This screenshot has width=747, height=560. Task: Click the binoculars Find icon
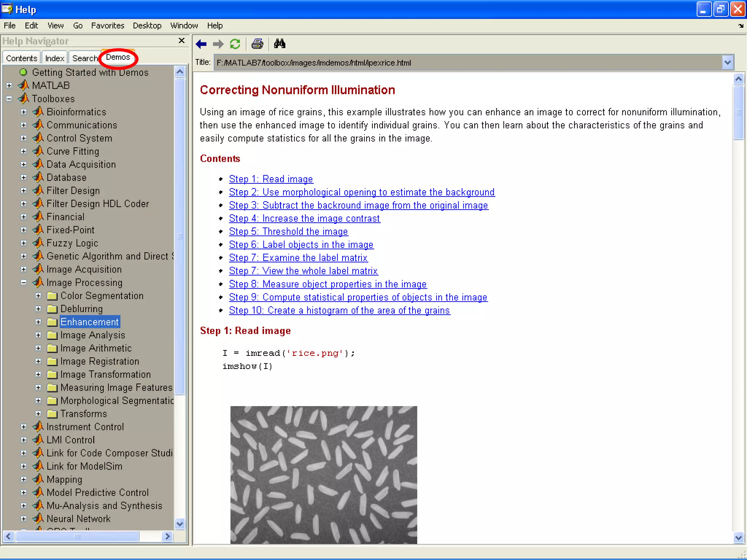pos(280,44)
